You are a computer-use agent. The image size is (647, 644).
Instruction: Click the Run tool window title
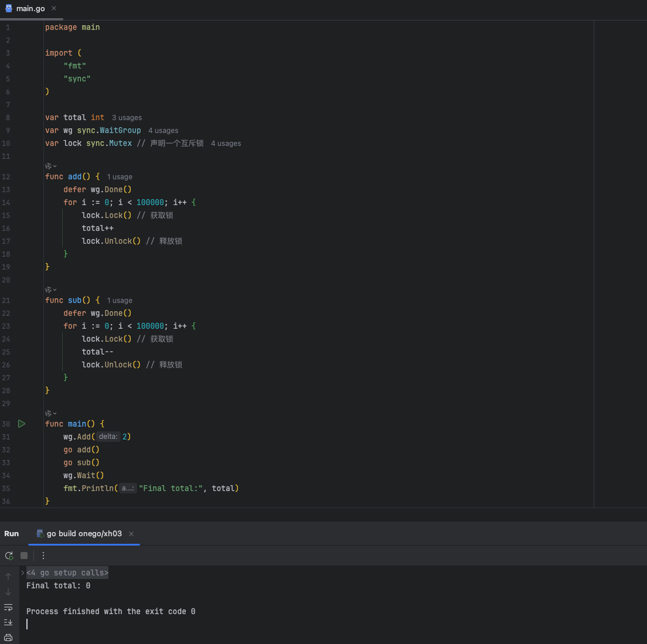(x=12, y=533)
